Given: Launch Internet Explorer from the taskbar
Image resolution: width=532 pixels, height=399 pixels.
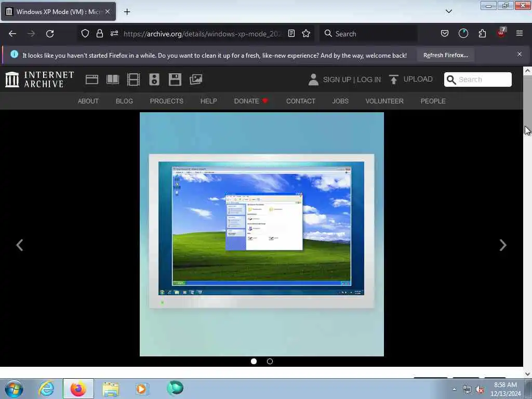Looking at the screenshot, I should 46,389.
